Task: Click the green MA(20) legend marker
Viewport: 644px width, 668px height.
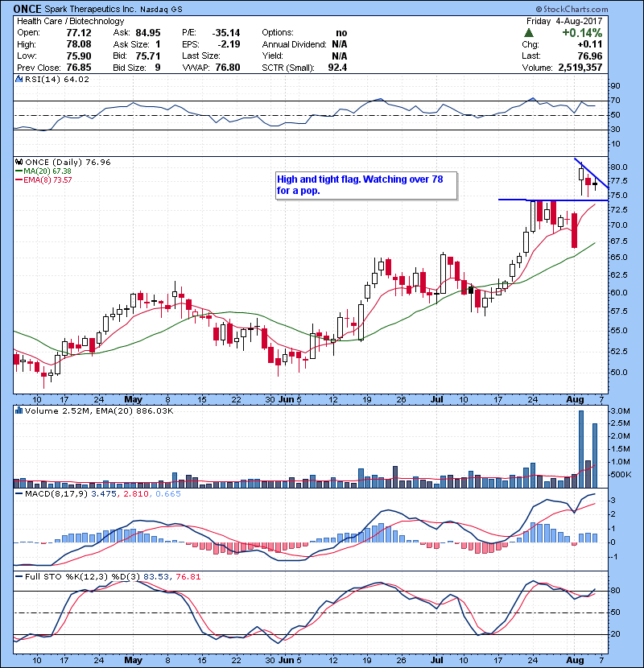Action: tap(19, 171)
